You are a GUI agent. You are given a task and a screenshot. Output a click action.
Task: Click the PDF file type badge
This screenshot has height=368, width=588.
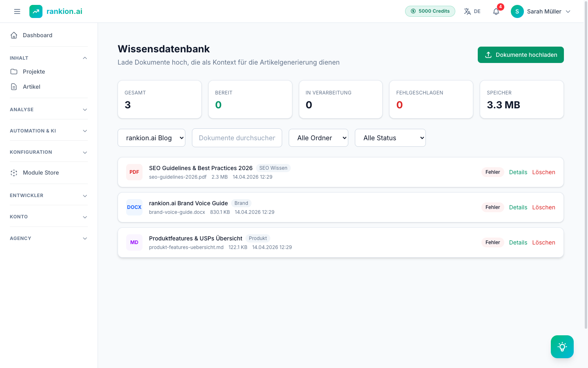pos(134,172)
